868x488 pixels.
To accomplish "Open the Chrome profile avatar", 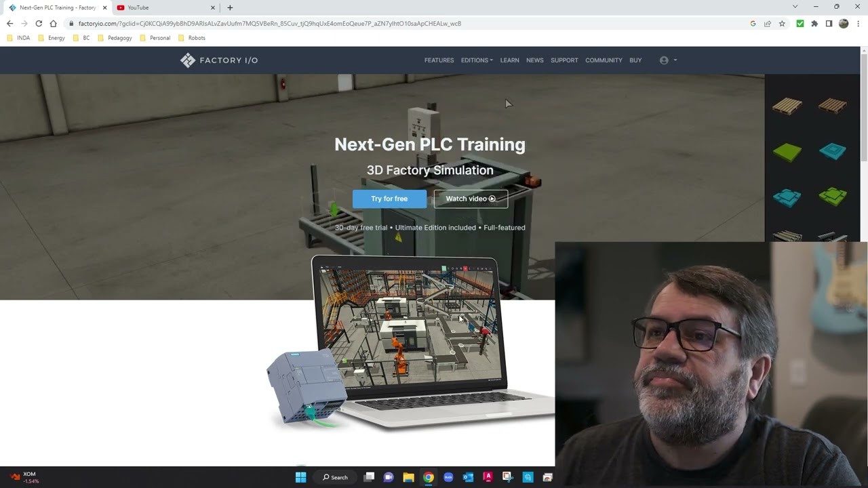I will point(844,23).
